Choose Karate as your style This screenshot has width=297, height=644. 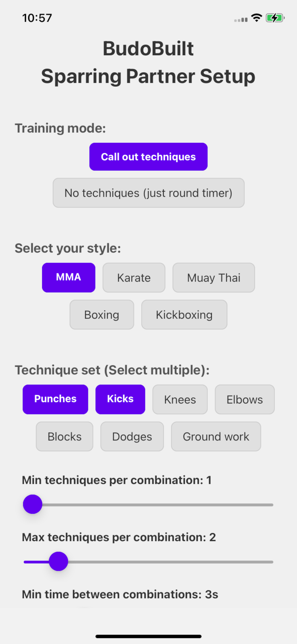pyautogui.click(x=134, y=278)
